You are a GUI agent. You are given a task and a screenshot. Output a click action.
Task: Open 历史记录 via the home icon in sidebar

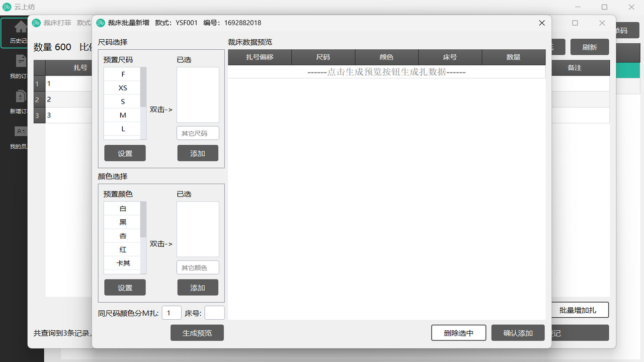tap(20, 28)
